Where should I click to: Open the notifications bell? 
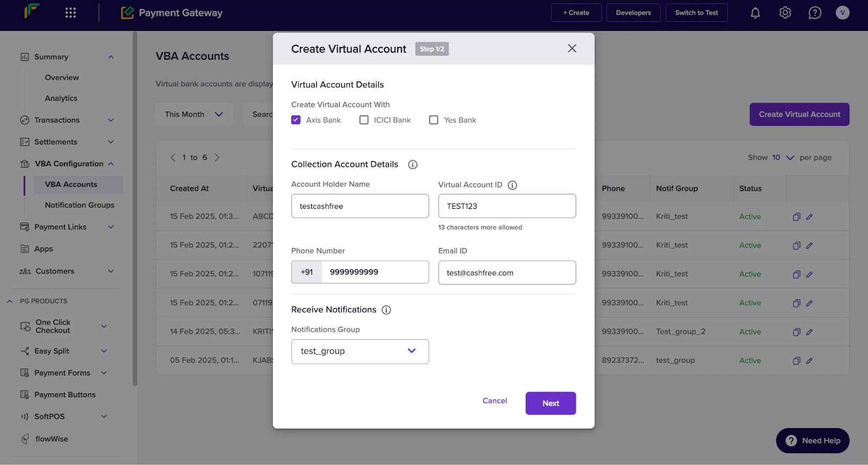point(755,12)
